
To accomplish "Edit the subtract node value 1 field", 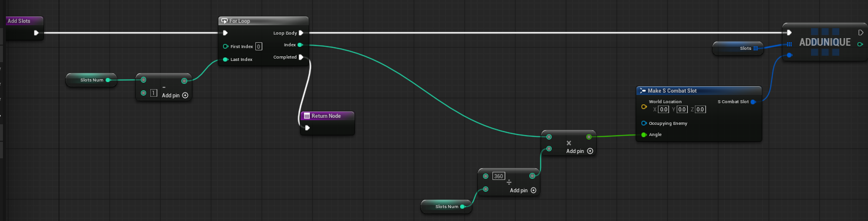I will (154, 93).
